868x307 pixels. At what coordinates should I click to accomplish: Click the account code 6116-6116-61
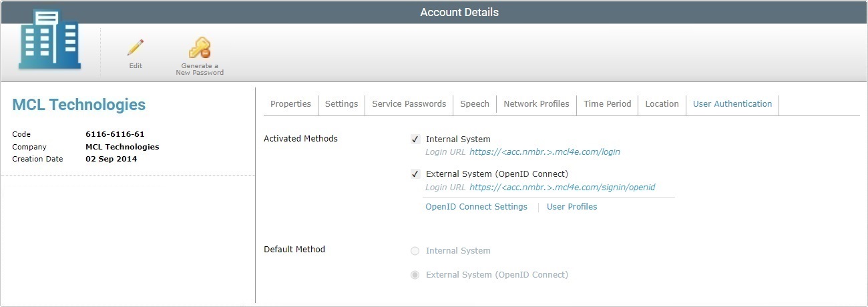(x=115, y=134)
